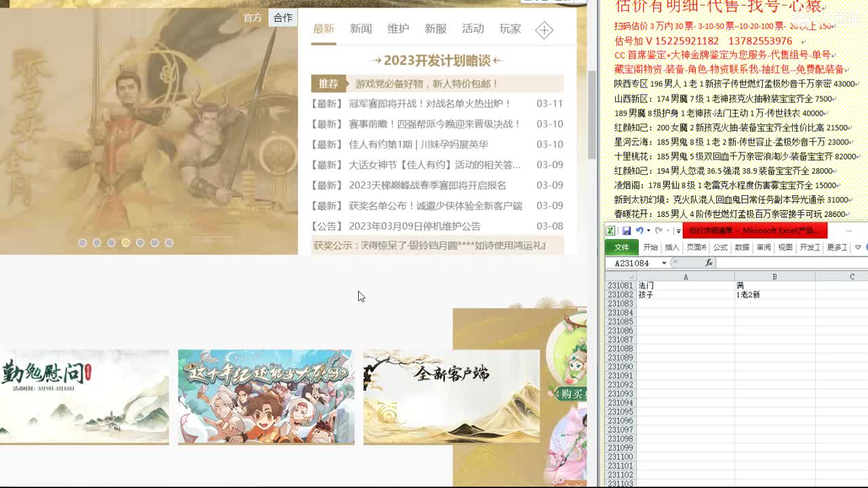Open the 数据 ribbon tab
This screenshot has height=488, width=868.
pyautogui.click(x=742, y=247)
